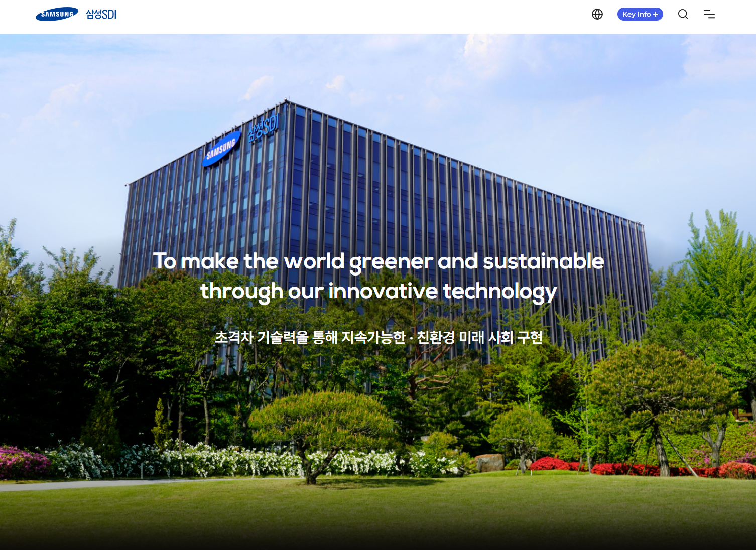Open the search magnifier icon
756x550 pixels.
click(x=683, y=14)
